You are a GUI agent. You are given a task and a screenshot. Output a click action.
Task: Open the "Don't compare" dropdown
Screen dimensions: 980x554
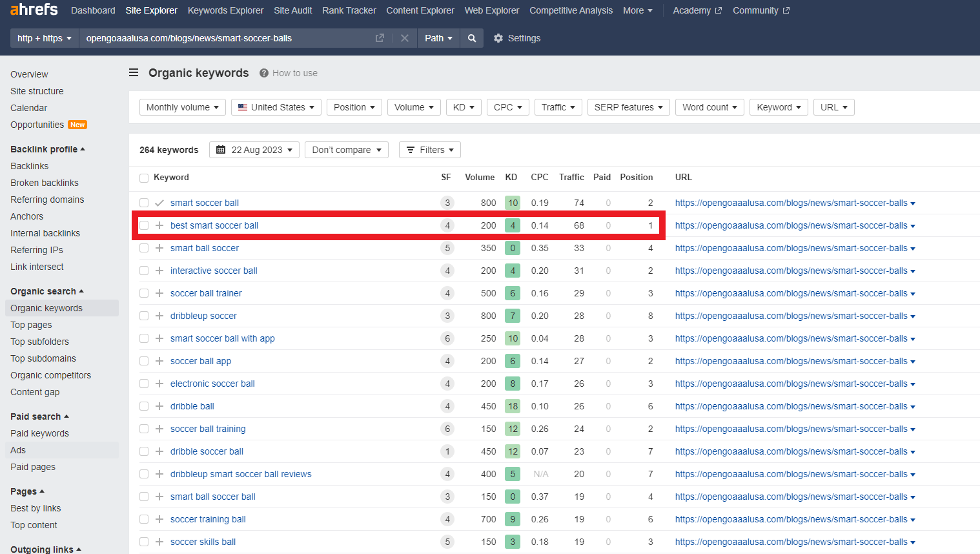(346, 149)
